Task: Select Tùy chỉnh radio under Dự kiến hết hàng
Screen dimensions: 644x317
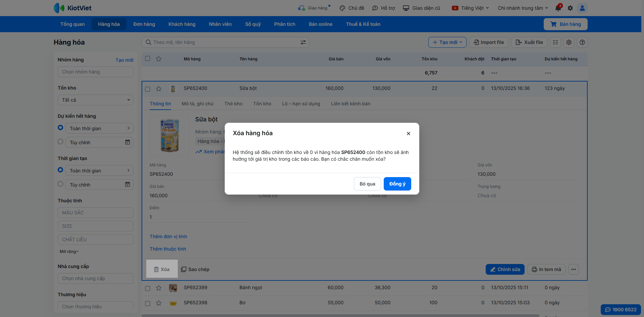Action: coord(60,142)
